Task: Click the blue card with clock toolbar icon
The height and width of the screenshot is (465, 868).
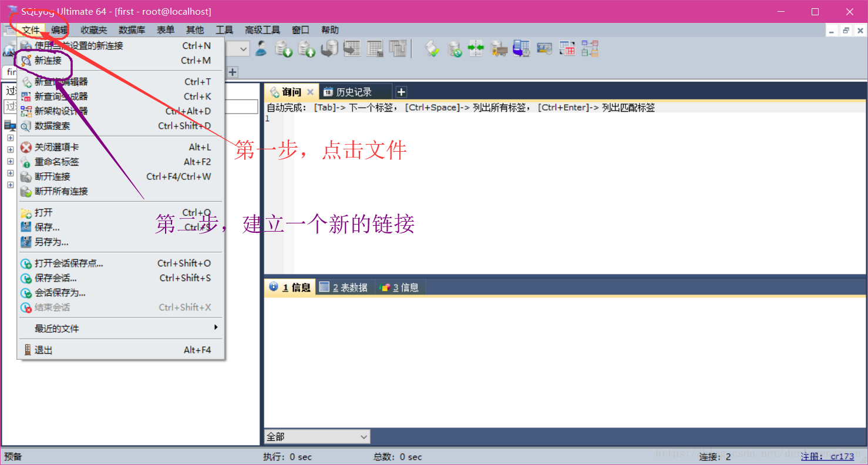Action: coord(544,49)
